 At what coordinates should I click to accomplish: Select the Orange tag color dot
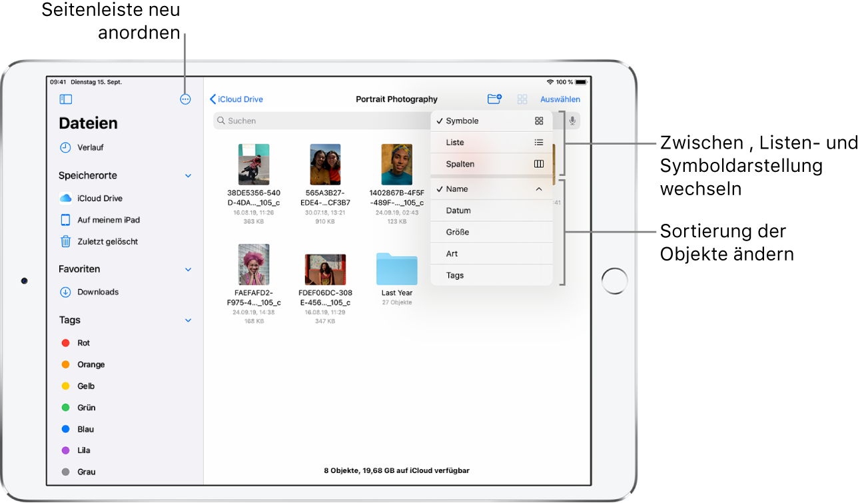65,364
